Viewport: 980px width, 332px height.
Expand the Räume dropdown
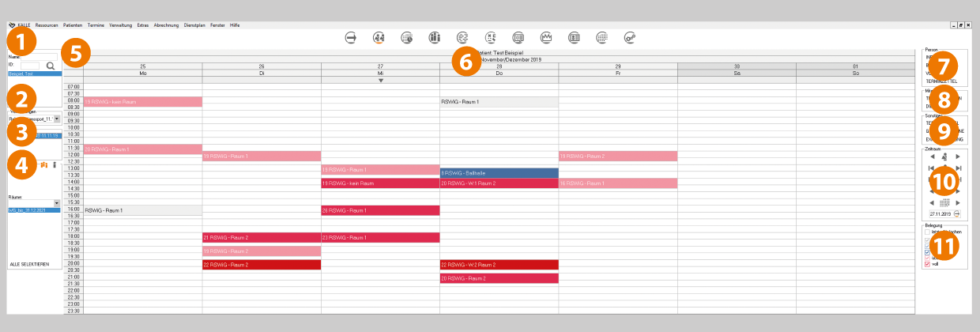click(57, 203)
